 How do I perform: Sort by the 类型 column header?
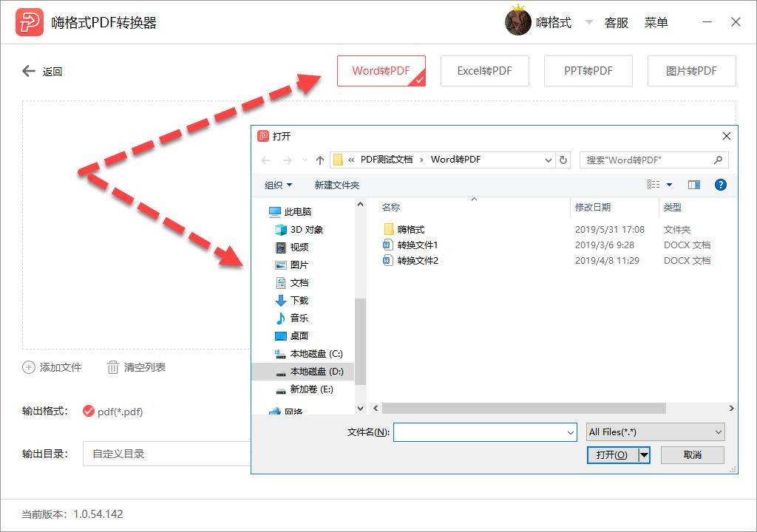click(x=673, y=207)
